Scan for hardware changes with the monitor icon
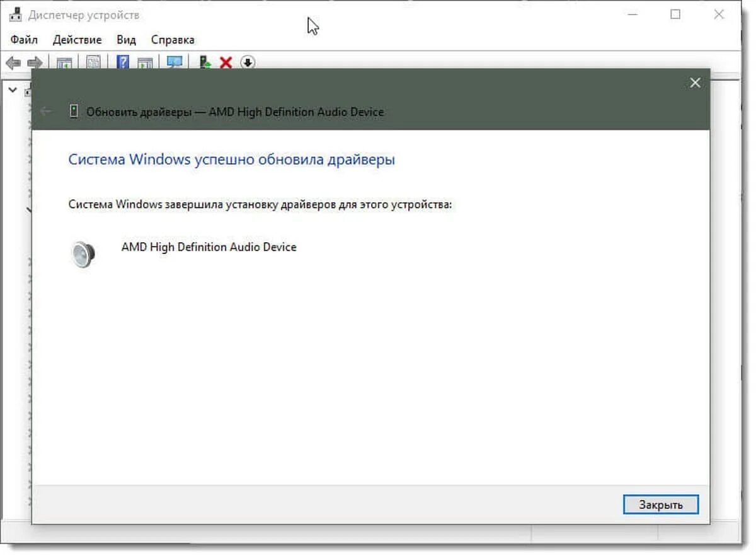The height and width of the screenshot is (558, 756). 175,62
